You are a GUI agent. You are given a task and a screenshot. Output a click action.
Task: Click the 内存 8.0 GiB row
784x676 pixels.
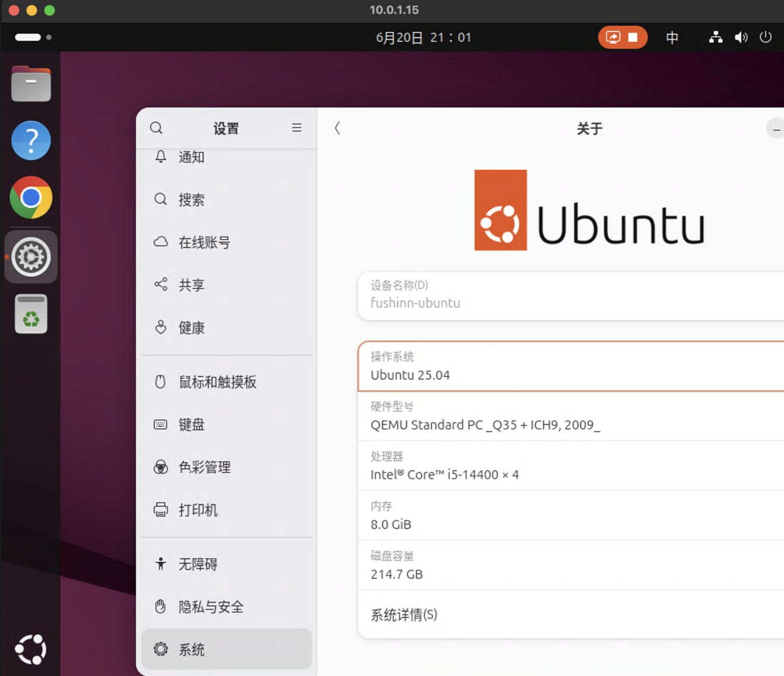click(571, 516)
